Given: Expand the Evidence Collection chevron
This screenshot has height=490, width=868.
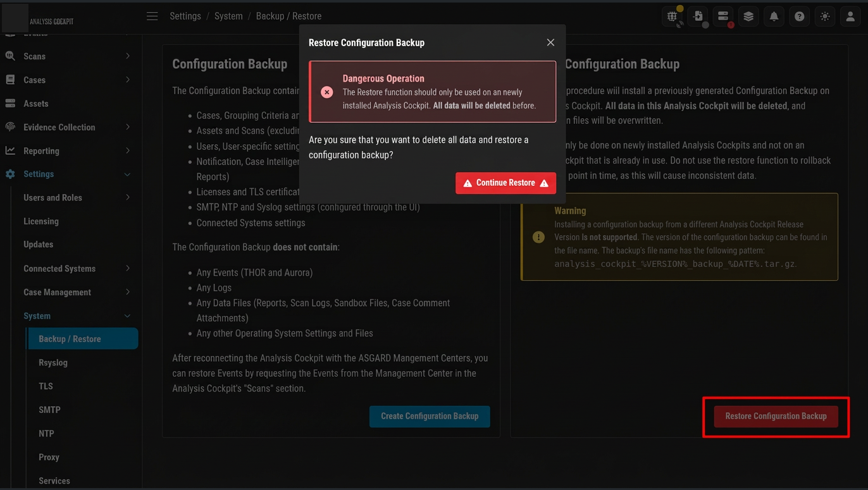Looking at the screenshot, I should (x=128, y=127).
